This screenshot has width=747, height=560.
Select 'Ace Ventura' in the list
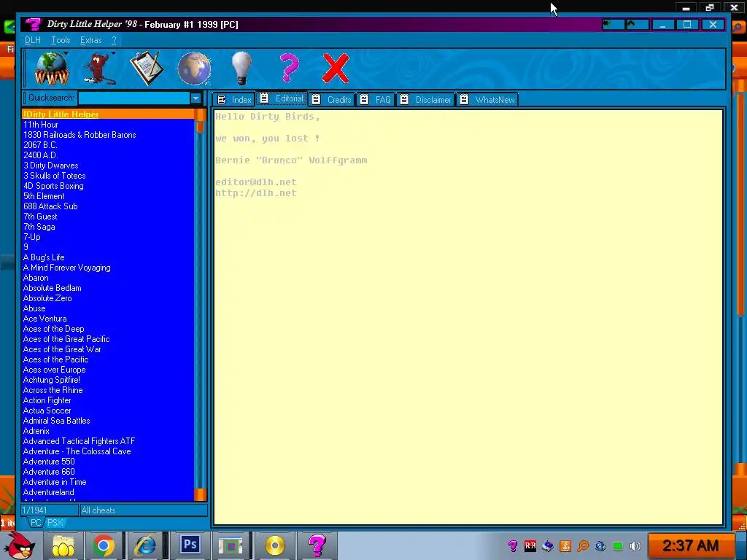[108, 319]
